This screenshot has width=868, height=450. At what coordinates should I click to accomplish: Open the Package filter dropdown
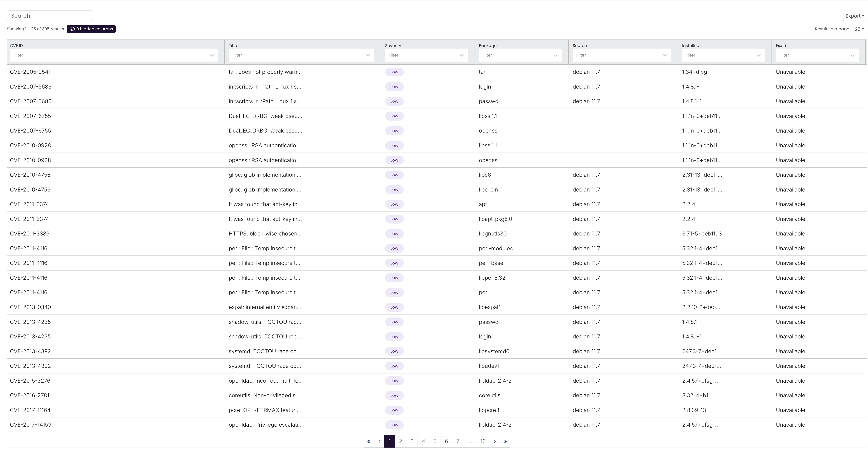pos(520,55)
